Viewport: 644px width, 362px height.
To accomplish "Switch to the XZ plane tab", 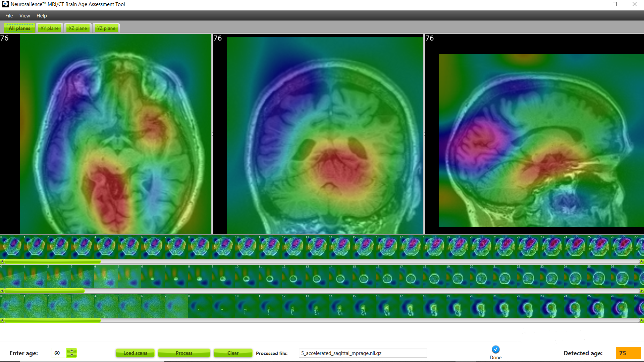I will point(77,28).
